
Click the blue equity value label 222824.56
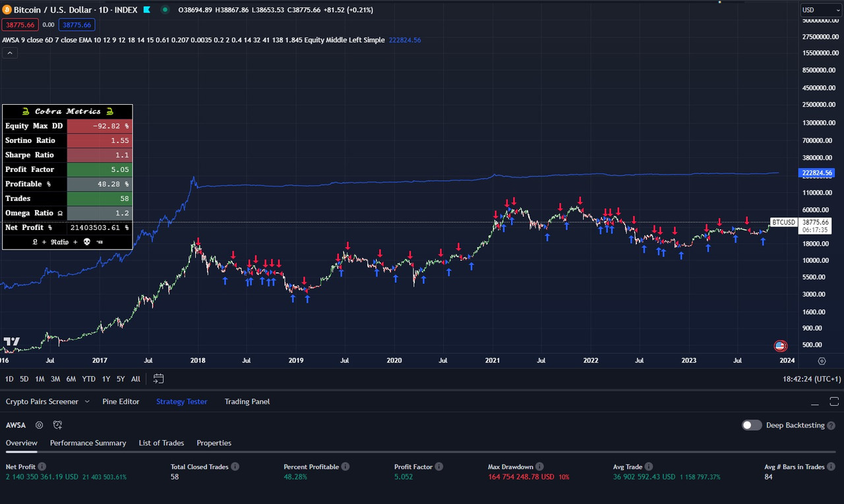(x=817, y=173)
